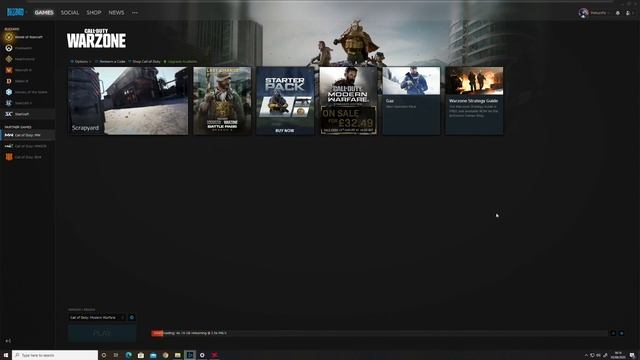This screenshot has width=640, height=360.
Task: Open the Call of Duty: Modern Warfare version dropdown
Action: click(97, 318)
